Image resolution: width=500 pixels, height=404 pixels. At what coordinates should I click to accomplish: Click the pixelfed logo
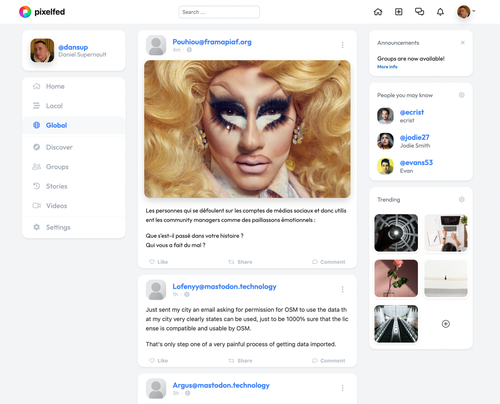pyautogui.click(x=42, y=12)
